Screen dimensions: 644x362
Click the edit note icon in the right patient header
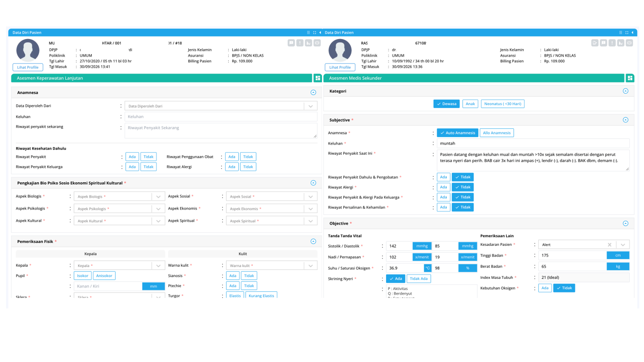point(595,43)
